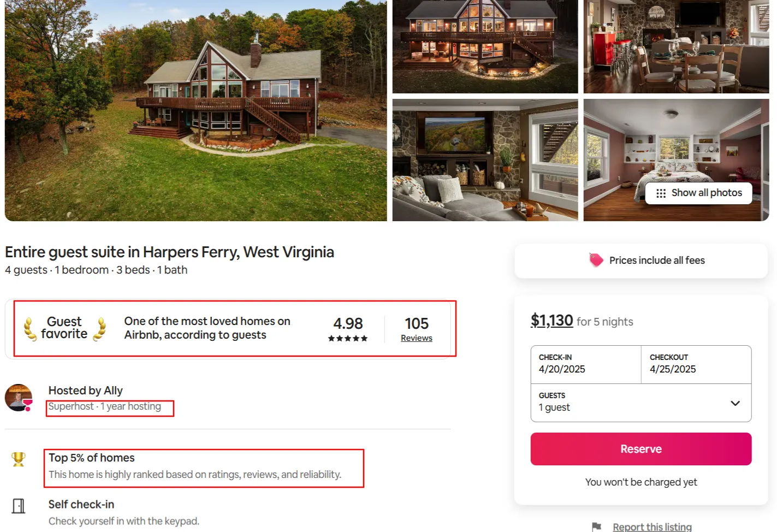
Task: Click the keypad door icon next to Self check-in
Action: 19,506
